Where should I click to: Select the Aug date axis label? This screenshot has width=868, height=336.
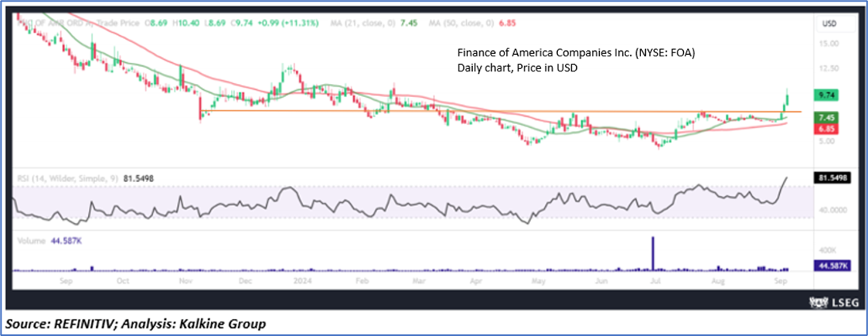click(720, 281)
